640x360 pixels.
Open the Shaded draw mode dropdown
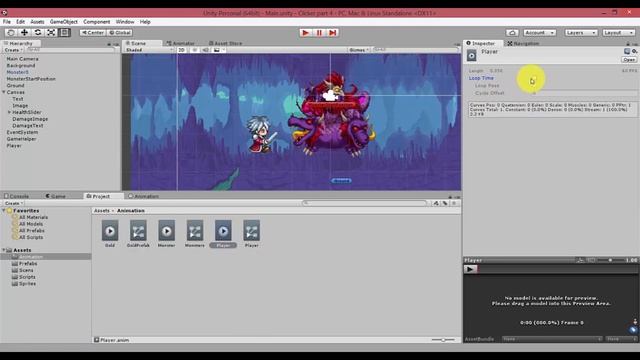pos(149,50)
